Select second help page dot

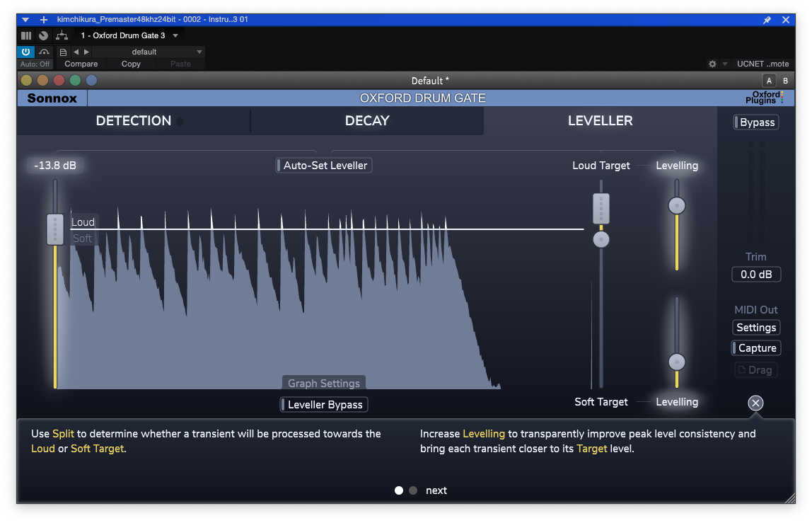413,490
